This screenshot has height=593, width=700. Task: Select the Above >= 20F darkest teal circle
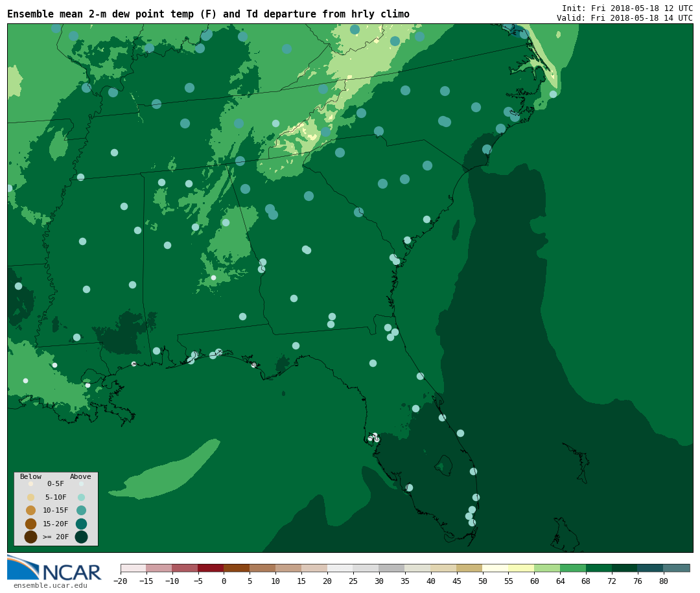point(81,537)
